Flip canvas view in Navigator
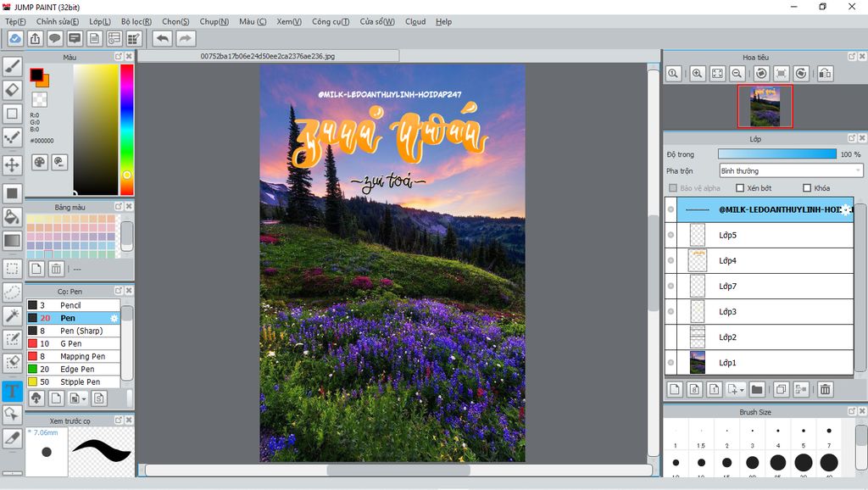868x490 pixels. pyautogui.click(x=826, y=73)
